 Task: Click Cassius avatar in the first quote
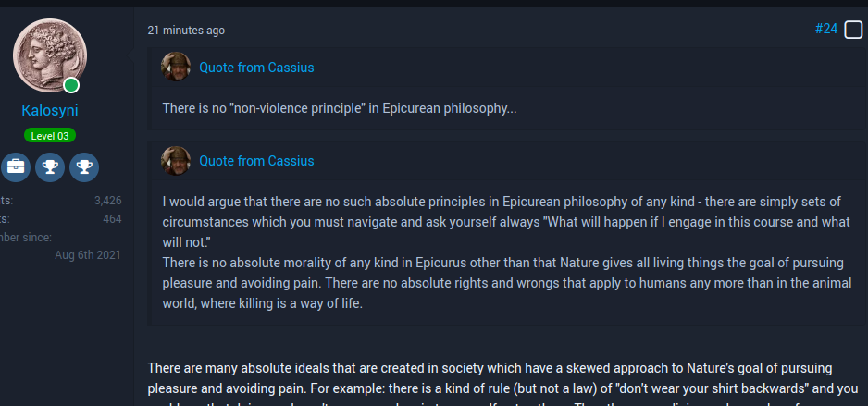click(176, 68)
